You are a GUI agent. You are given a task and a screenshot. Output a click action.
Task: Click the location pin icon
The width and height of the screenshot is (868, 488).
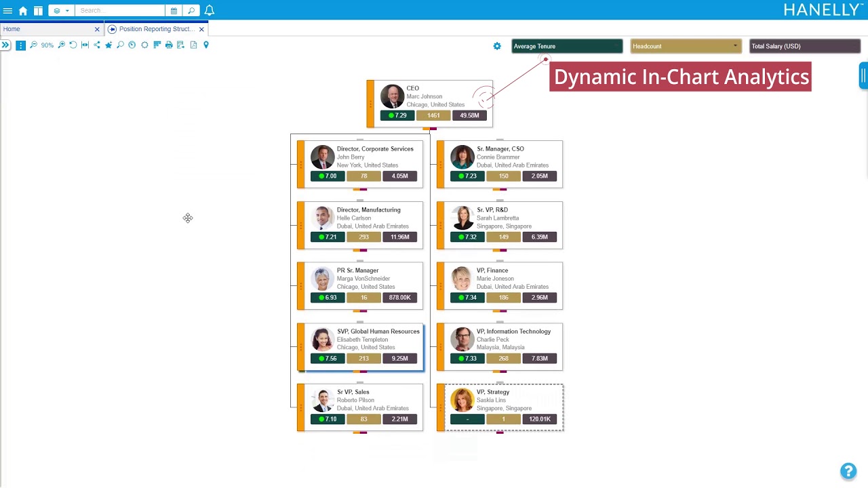(206, 45)
